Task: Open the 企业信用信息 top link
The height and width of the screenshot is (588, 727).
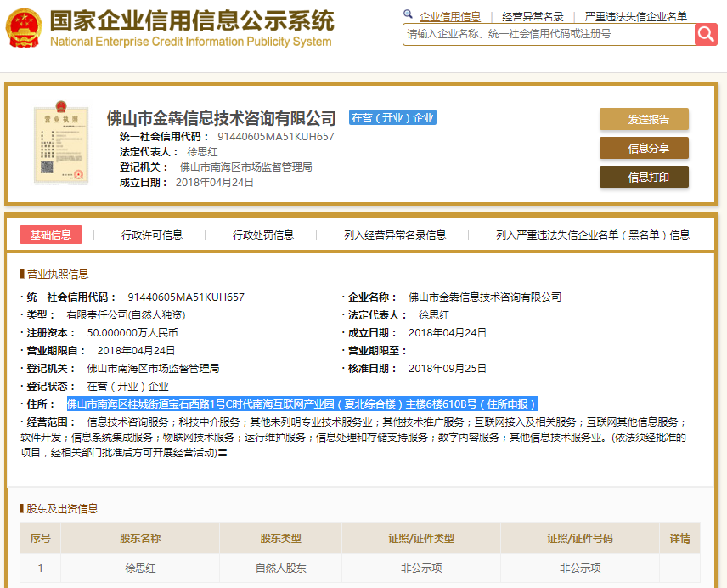Action: 450,16
